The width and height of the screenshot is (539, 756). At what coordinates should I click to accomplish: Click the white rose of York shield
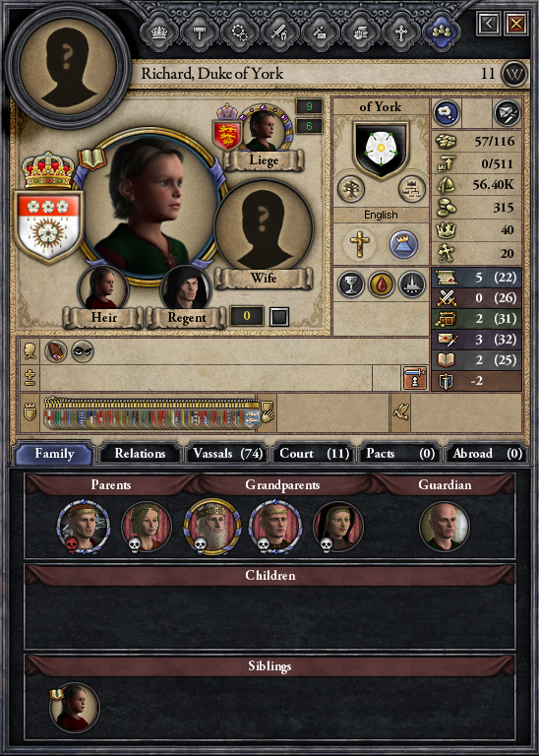pos(381,150)
